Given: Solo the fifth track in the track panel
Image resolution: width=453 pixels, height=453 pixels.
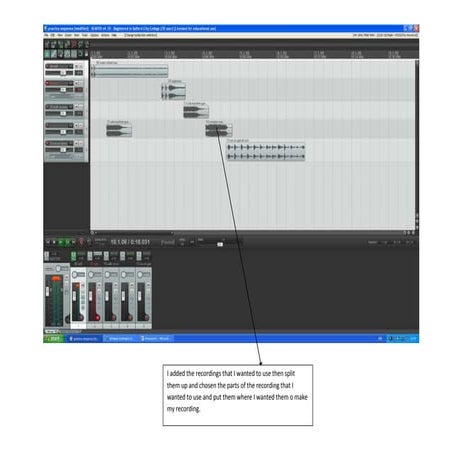Looking at the screenshot, I should click(x=81, y=143).
